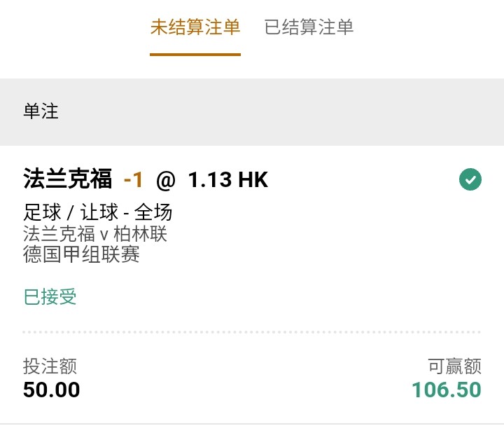
Task: Open the 足球 / 让球 - 全场 market line
Action: pos(97,212)
